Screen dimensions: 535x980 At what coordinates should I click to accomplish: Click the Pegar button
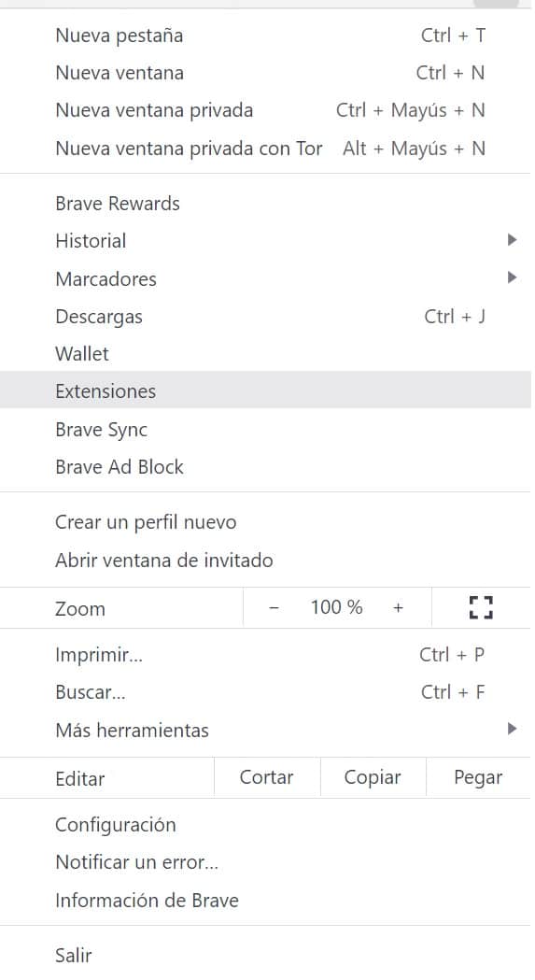[478, 777]
